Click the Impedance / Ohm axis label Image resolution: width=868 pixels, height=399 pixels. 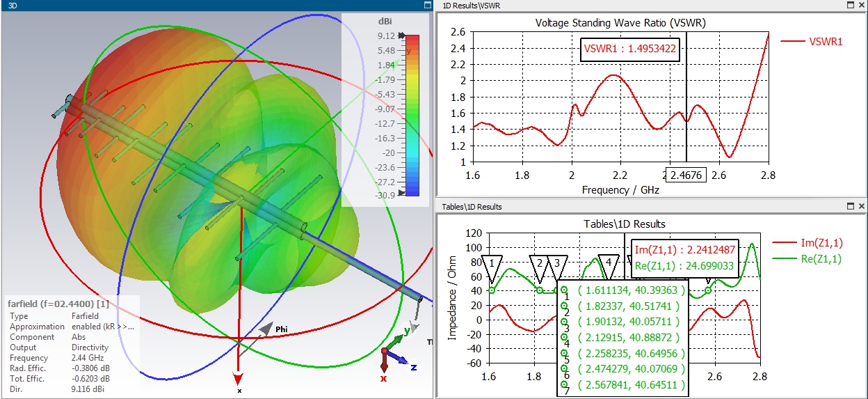coord(452,297)
